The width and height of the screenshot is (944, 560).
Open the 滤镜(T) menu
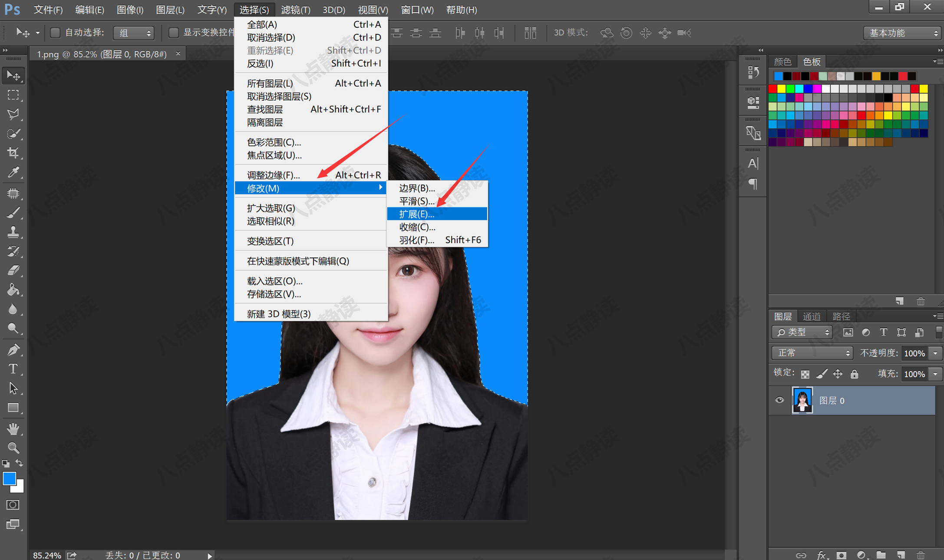click(x=295, y=10)
